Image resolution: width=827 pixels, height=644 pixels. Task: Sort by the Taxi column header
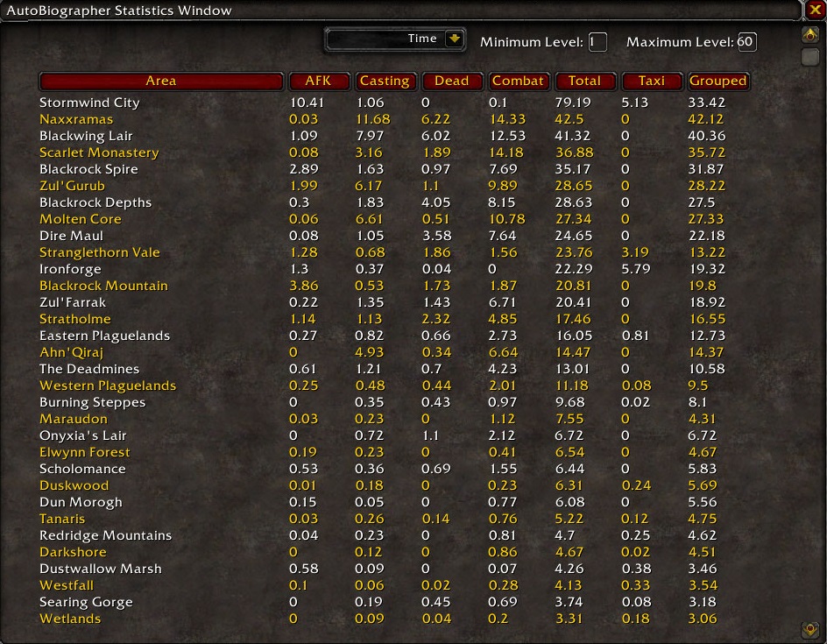click(652, 81)
